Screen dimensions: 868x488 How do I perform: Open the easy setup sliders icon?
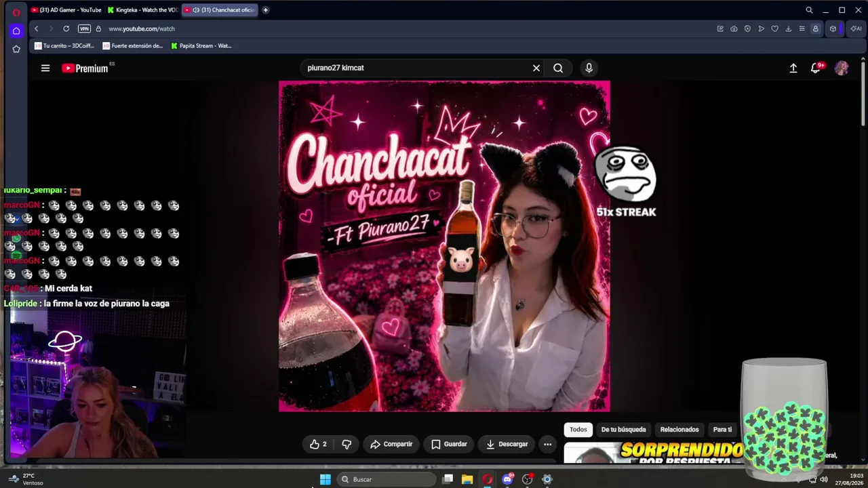(802, 28)
